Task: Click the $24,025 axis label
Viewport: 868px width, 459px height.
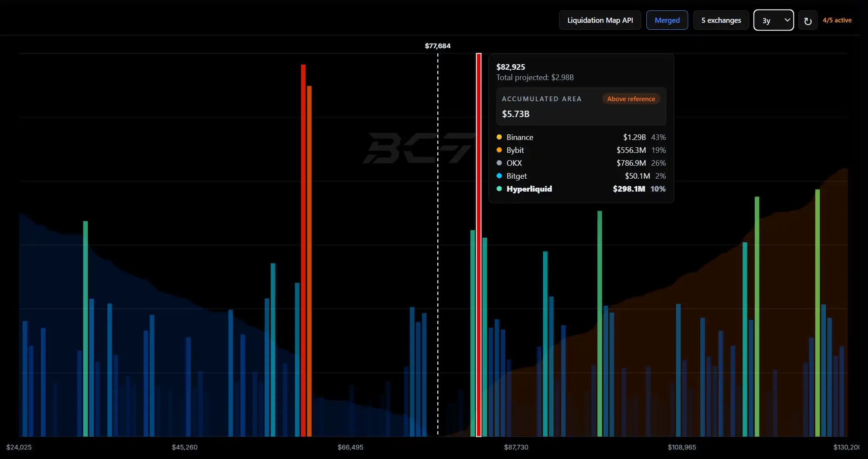Action: coord(19,447)
